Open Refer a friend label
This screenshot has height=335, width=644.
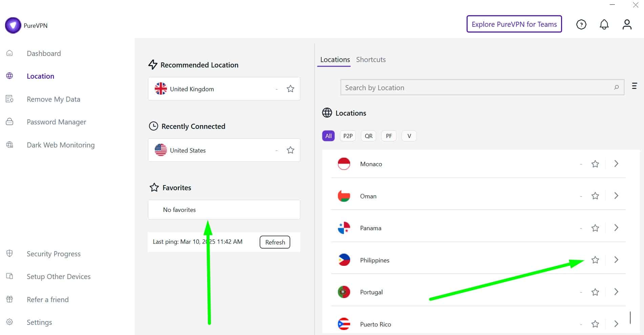tap(48, 299)
